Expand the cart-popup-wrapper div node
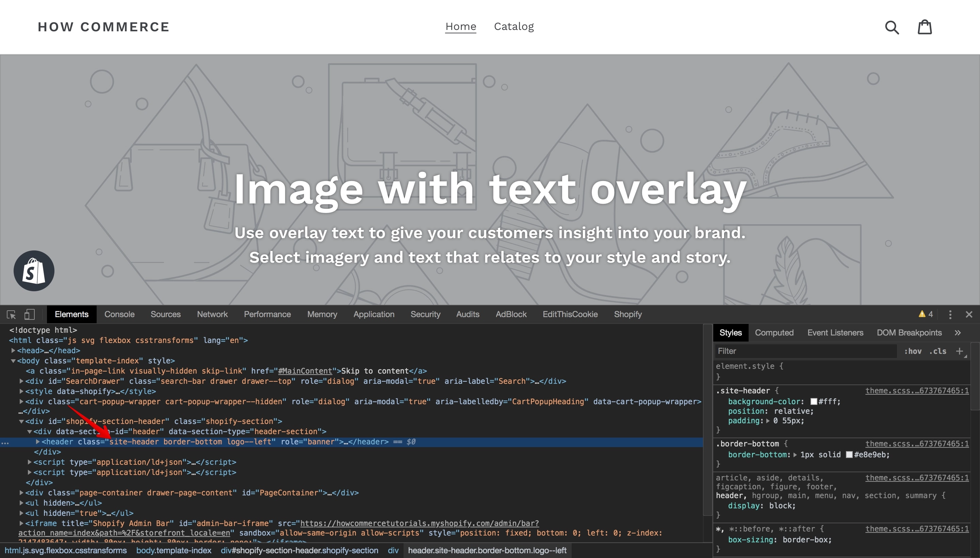The width and height of the screenshot is (980, 558). point(21,401)
